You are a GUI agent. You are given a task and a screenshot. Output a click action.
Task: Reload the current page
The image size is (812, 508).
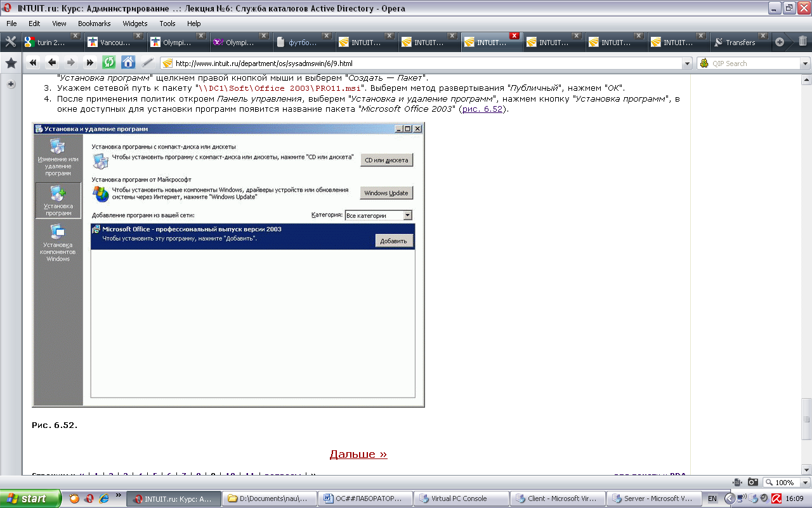(109, 63)
